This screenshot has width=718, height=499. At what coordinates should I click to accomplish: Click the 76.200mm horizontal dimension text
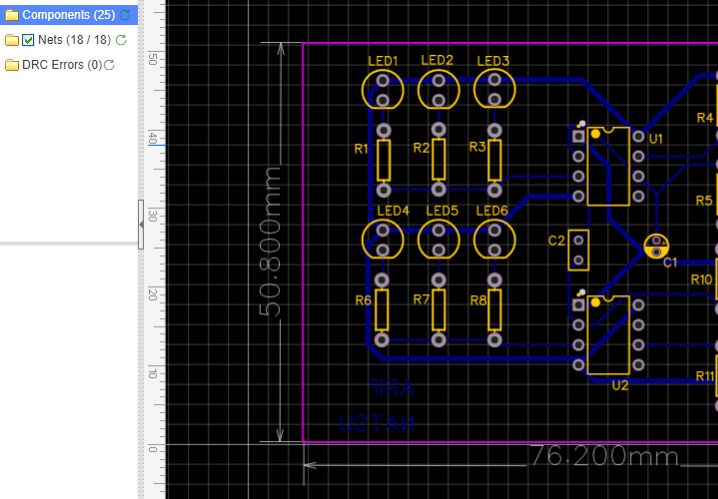click(603, 456)
